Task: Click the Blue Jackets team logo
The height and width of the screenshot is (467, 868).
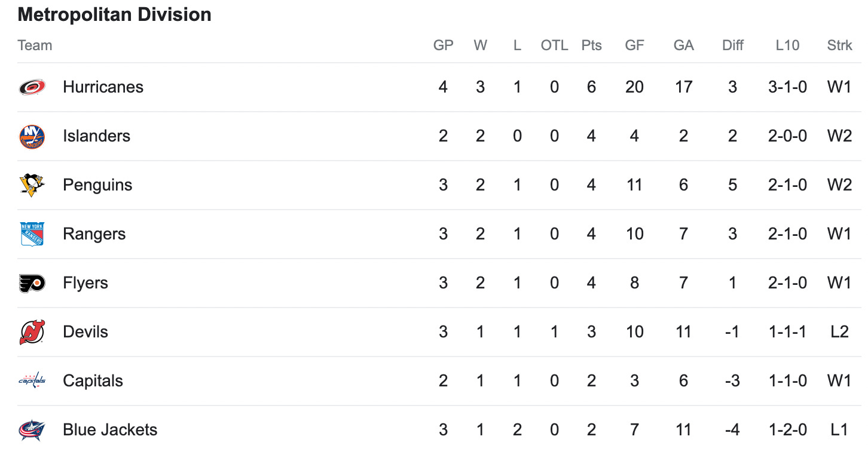Action: click(32, 430)
